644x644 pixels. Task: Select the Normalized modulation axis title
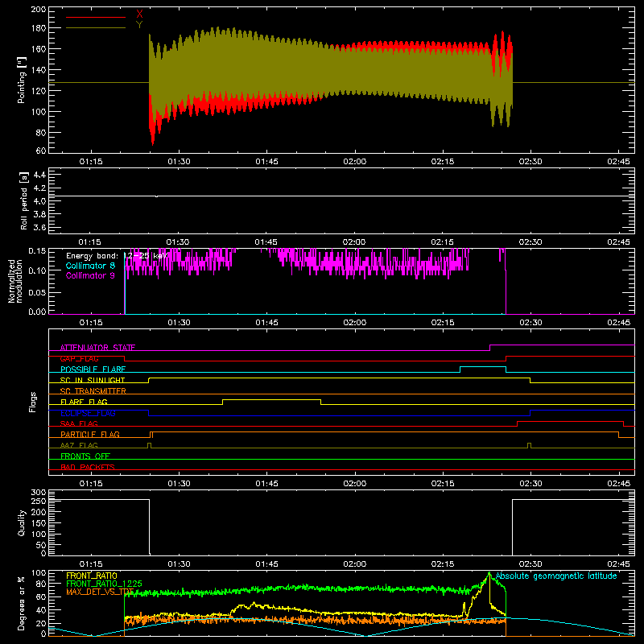tap(15, 281)
